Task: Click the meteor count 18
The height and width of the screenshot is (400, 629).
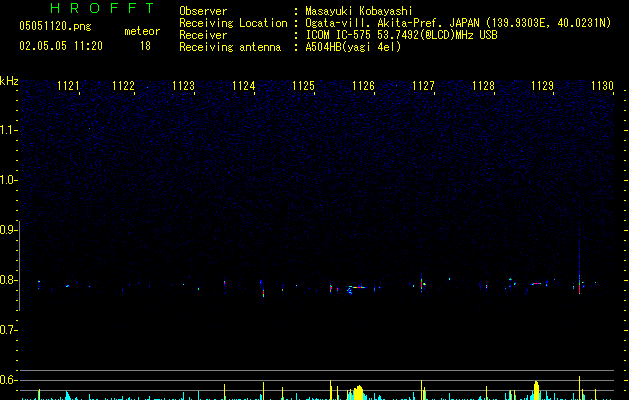Action: coord(145,46)
